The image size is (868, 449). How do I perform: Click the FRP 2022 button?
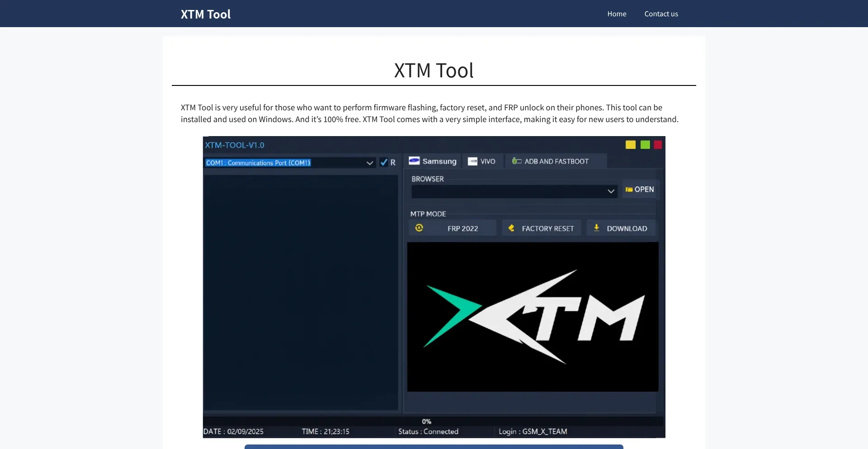point(453,228)
